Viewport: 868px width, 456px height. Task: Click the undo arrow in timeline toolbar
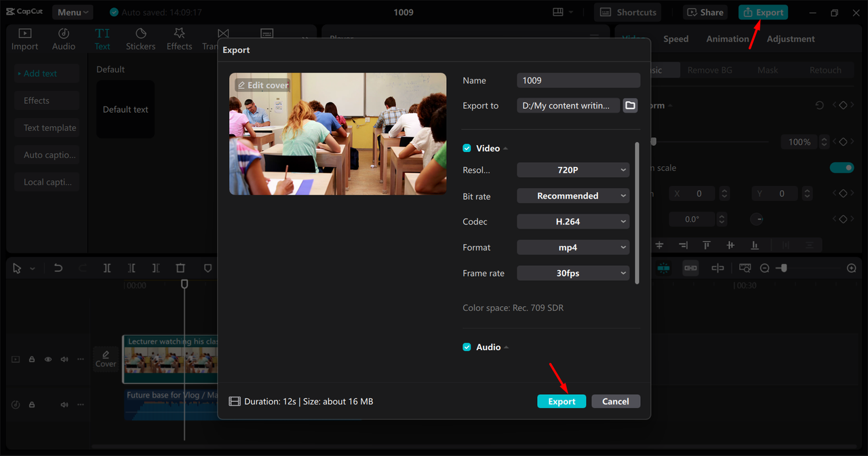tap(58, 268)
